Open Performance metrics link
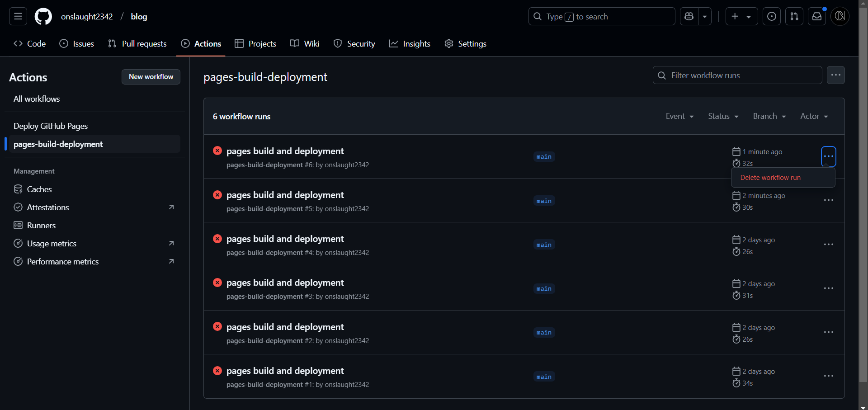 point(95,261)
